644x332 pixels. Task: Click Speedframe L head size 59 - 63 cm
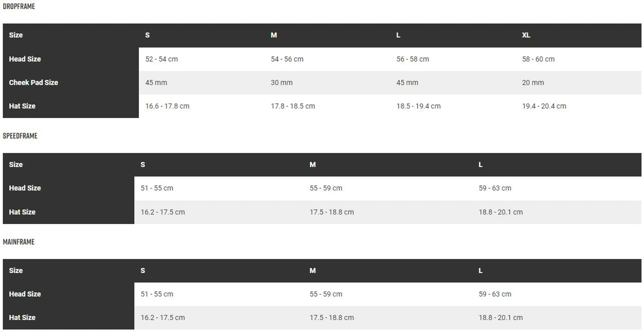[x=495, y=188]
